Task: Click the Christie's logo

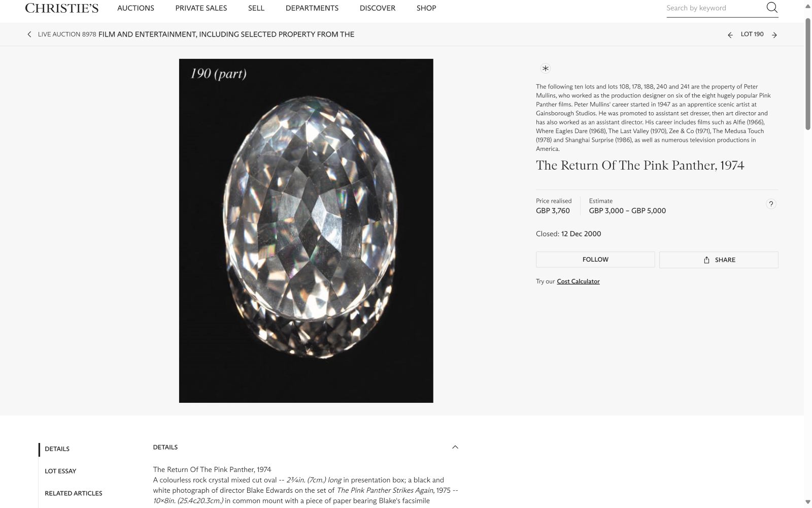Action: [x=62, y=8]
